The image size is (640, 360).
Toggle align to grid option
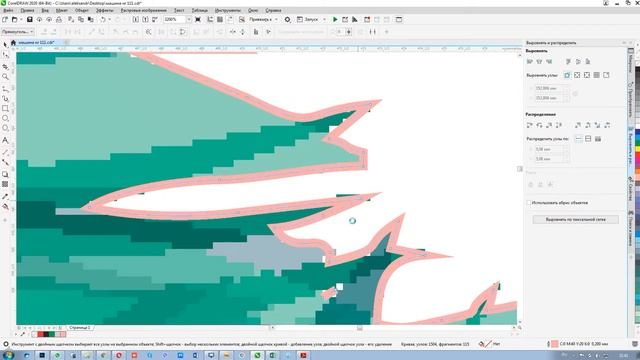coord(596,75)
